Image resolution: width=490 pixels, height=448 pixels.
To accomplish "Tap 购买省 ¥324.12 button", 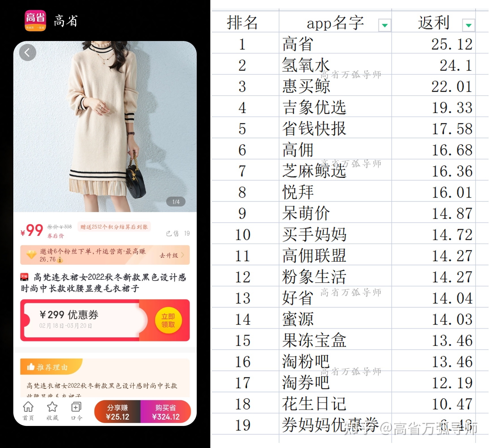I will pos(166,412).
